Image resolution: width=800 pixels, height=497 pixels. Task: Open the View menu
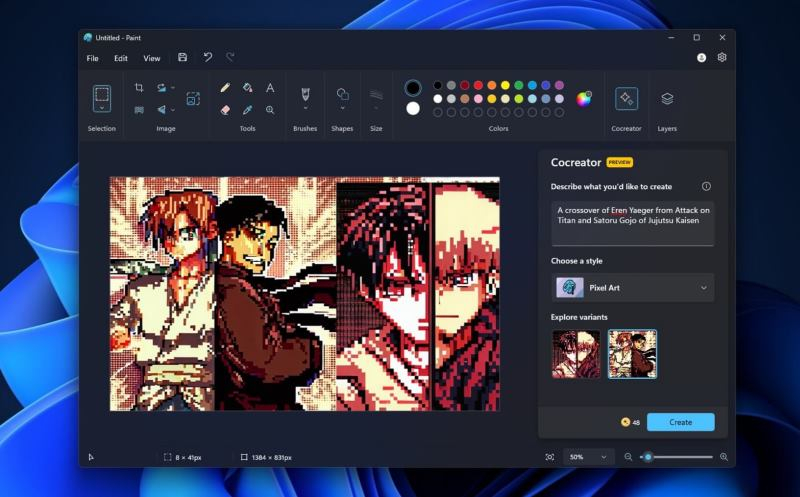click(151, 58)
